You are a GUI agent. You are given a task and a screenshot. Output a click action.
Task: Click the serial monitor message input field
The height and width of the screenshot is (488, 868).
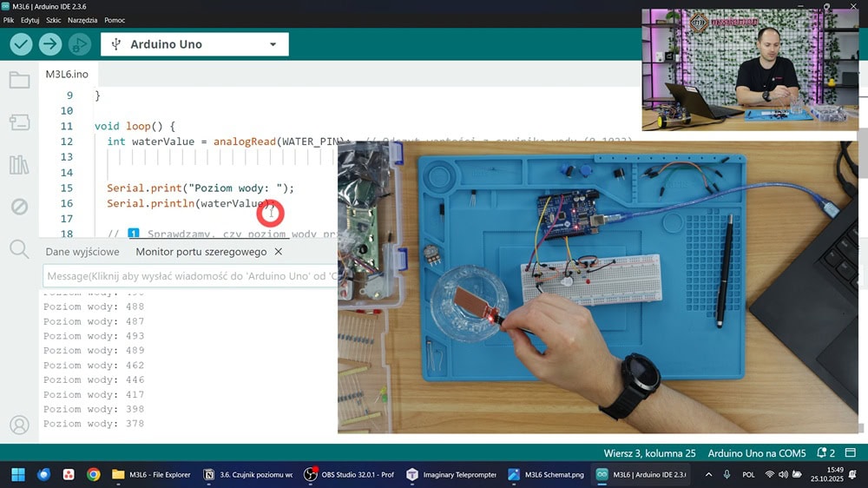[189, 275]
